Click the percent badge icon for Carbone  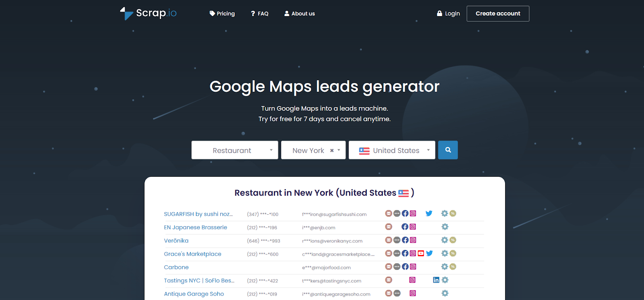pyautogui.click(x=453, y=267)
